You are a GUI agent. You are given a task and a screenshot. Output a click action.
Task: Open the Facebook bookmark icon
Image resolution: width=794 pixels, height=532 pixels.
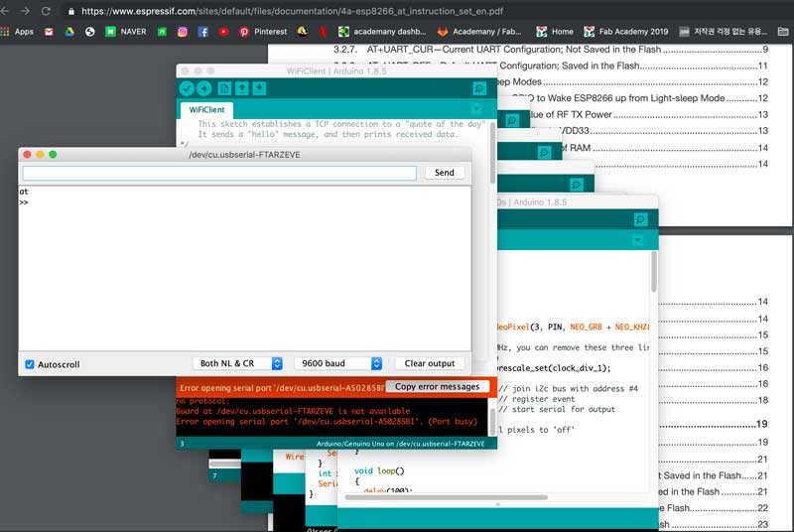(x=203, y=32)
